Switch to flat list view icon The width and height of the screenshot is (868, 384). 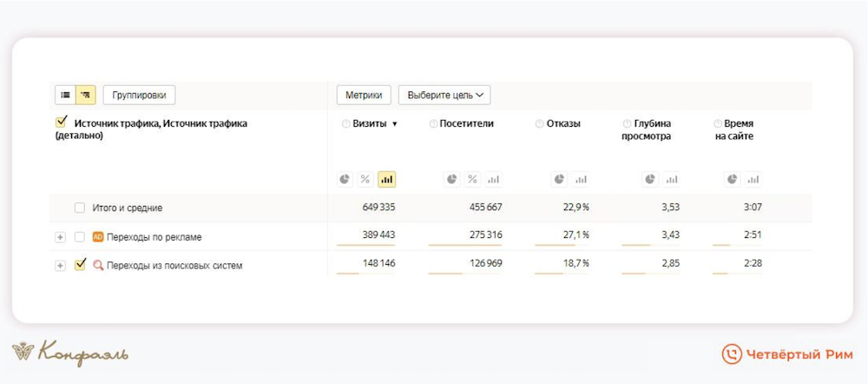coord(65,95)
